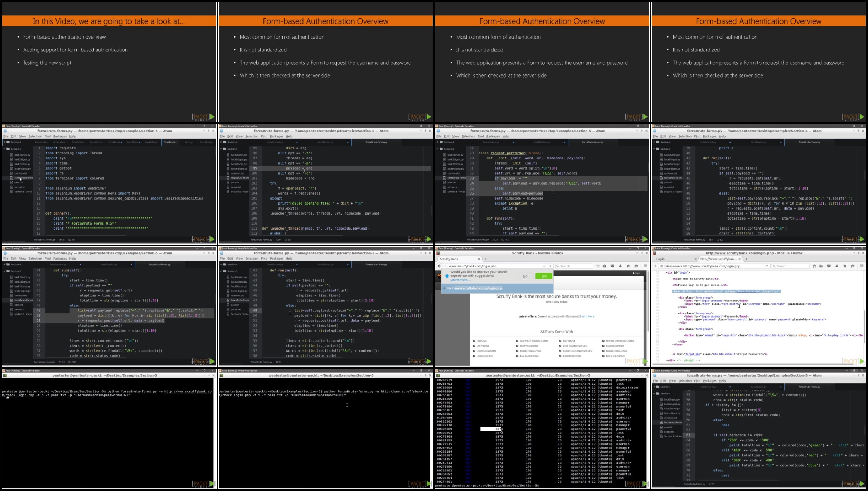868x491 pixels.
Task: Click Pocket icon in the view-source Firefox window
Action: click(829, 266)
